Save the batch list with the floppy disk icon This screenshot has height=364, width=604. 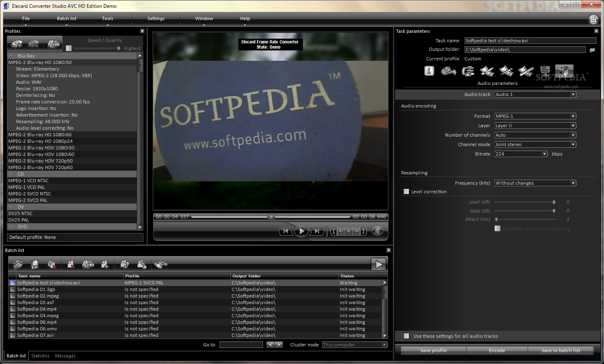(34, 264)
